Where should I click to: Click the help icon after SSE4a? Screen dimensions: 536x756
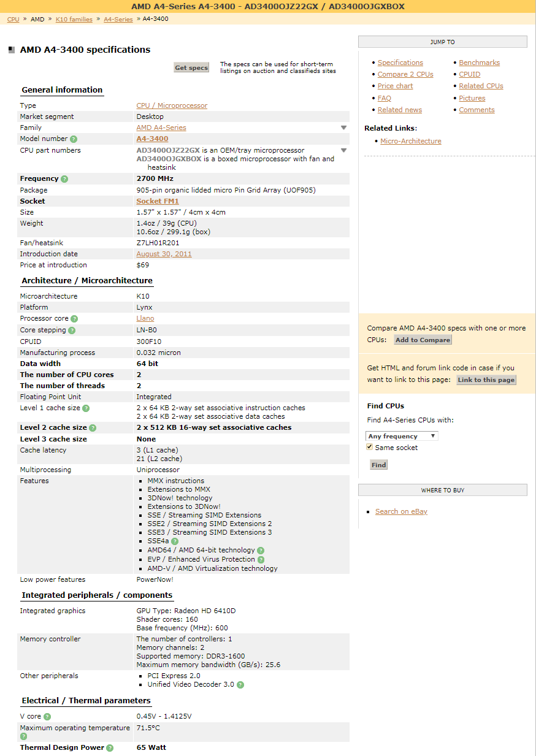(175, 541)
